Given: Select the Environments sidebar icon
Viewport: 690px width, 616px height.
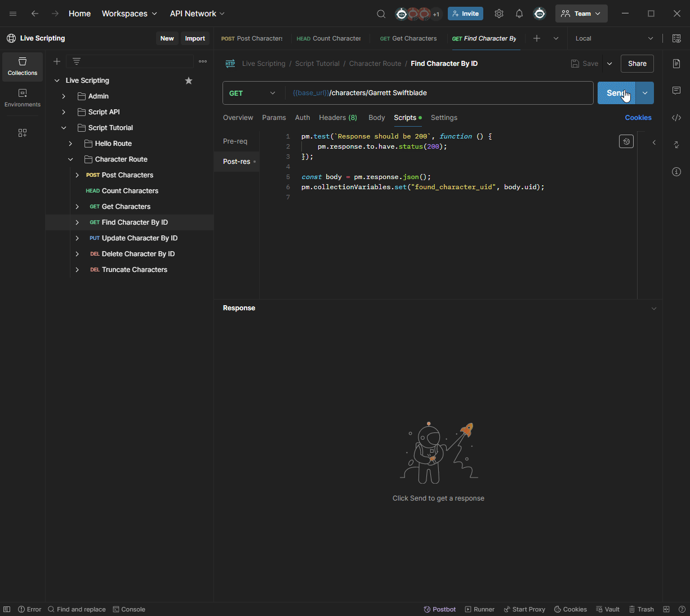Looking at the screenshot, I should click(x=23, y=98).
